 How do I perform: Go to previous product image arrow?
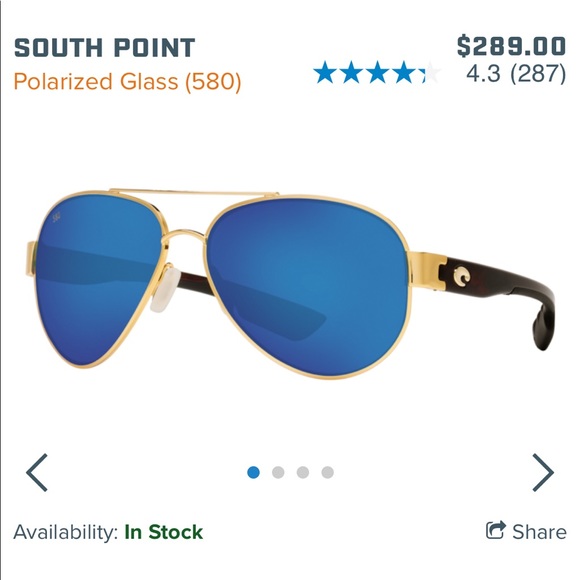(x=37, y=472)
